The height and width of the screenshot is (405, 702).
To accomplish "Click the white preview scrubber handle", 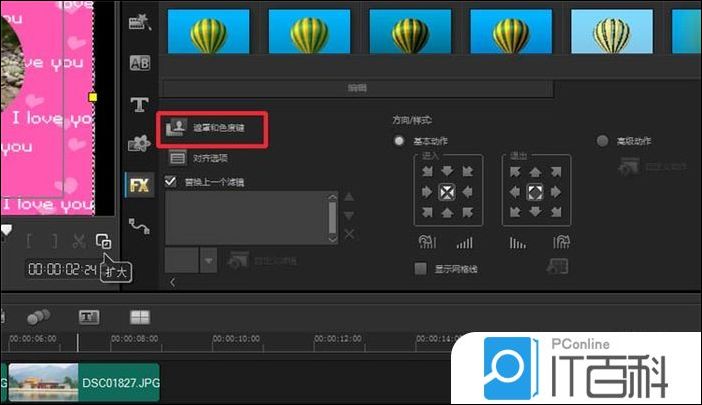I will tap(6, 230).
